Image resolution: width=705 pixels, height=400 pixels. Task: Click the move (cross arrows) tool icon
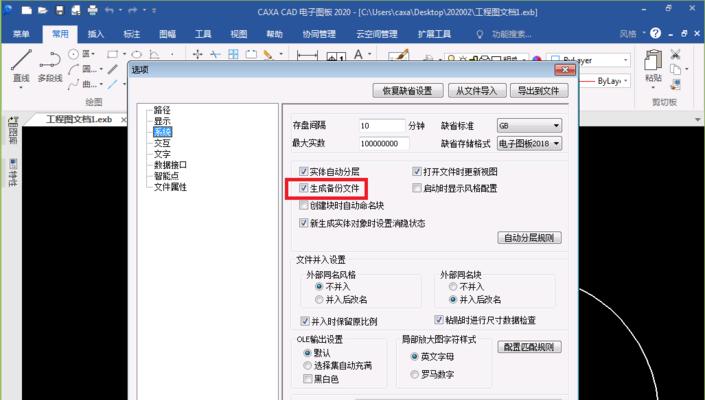[197, 54]
